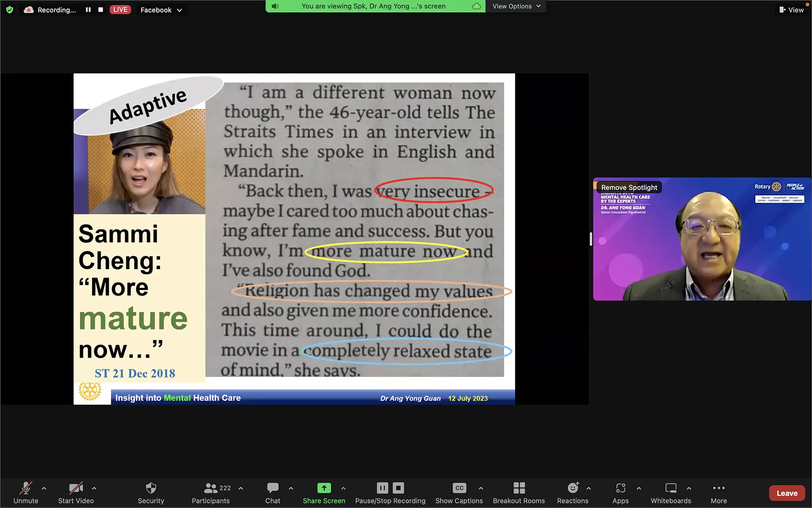
Task: Open Zoom Apps
Action: tap(620, 493)
